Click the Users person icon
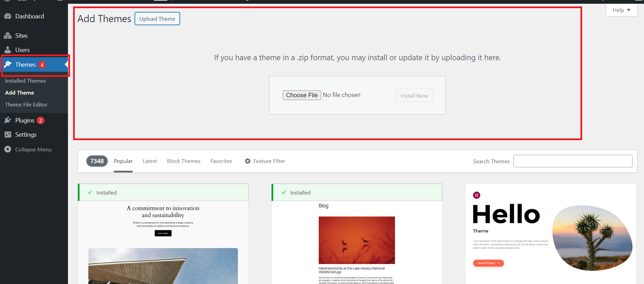The width and height of the screenshot is (644, 284). (7, 50)
